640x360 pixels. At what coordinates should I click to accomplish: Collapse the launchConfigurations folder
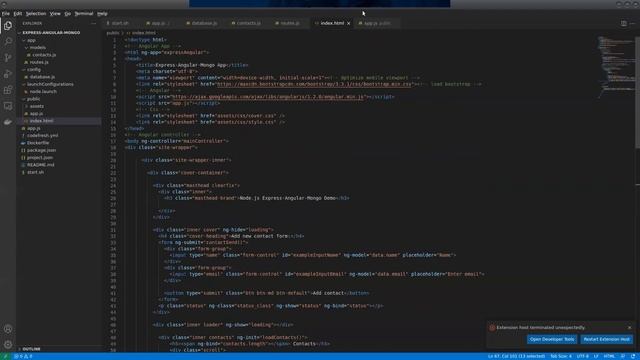coord(50,84)
